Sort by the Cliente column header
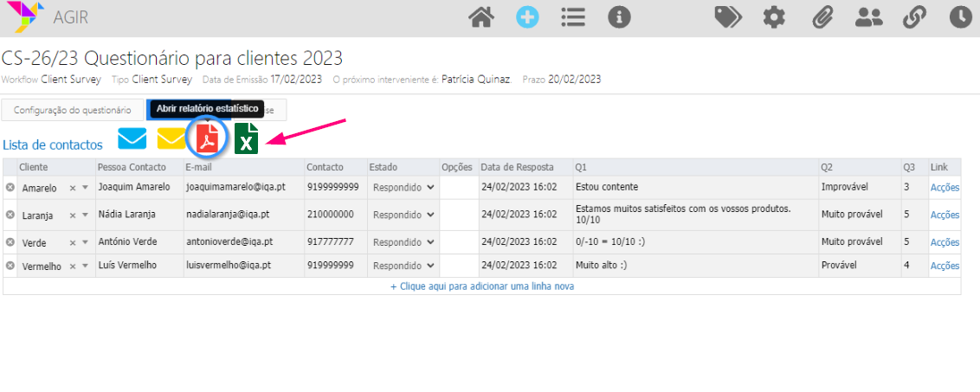980x392 pixels. tap(56, 167)
